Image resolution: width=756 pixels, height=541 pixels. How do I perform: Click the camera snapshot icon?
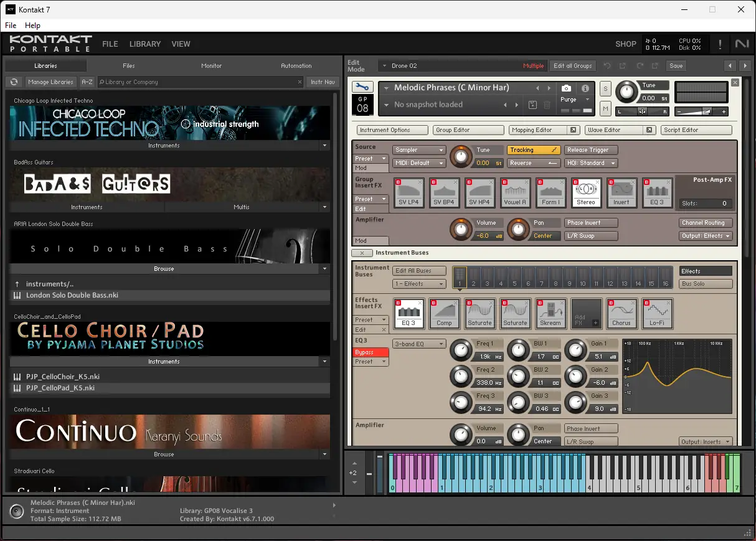(x=566, y=88)
